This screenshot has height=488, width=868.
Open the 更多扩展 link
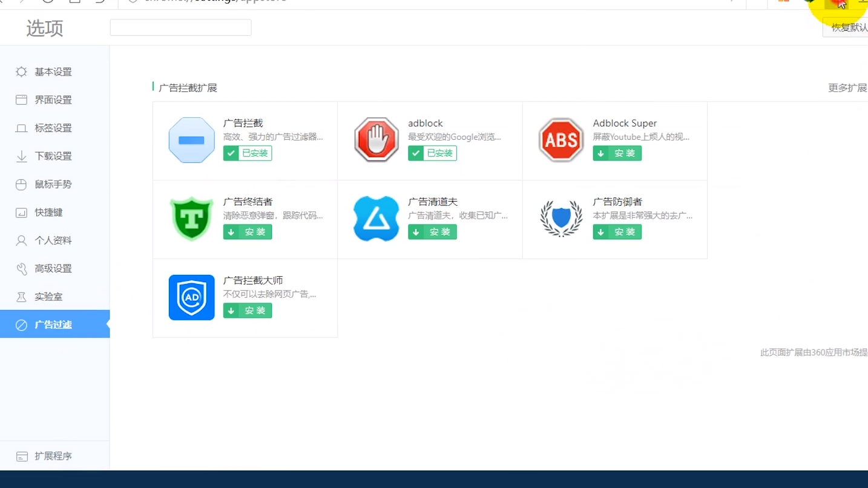point(847,88)
